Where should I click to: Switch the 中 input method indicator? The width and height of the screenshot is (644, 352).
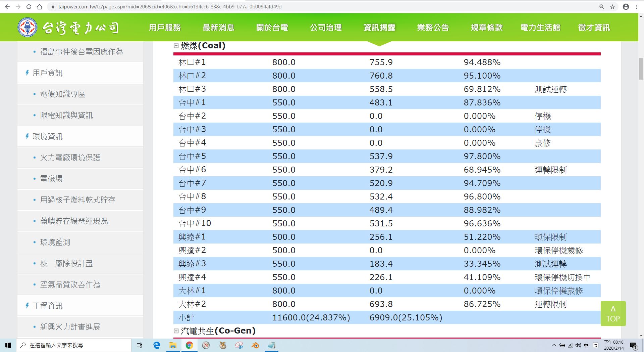point(586,345)
